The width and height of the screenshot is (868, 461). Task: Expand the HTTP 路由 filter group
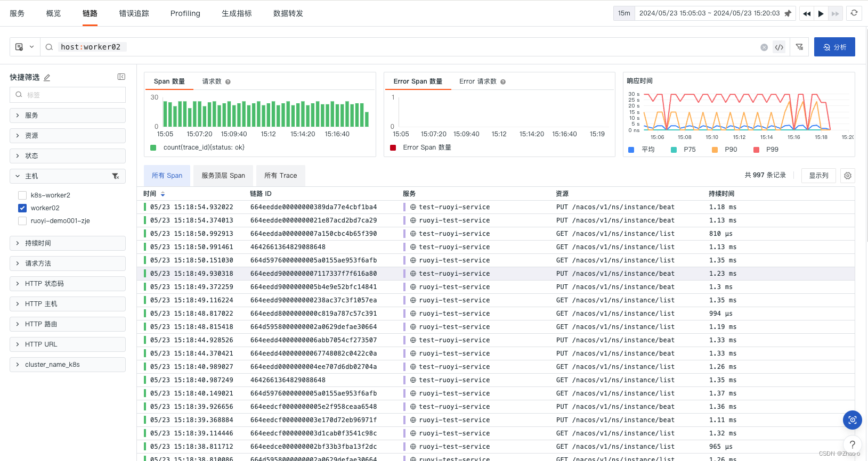(68, 324)
